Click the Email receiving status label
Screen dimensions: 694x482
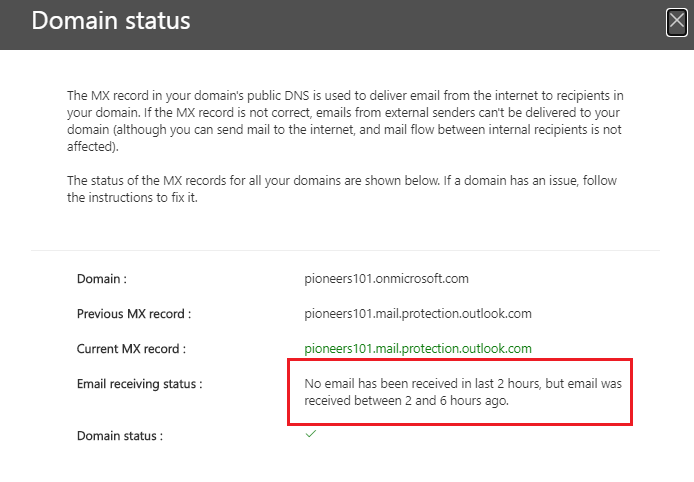point(139,384)
